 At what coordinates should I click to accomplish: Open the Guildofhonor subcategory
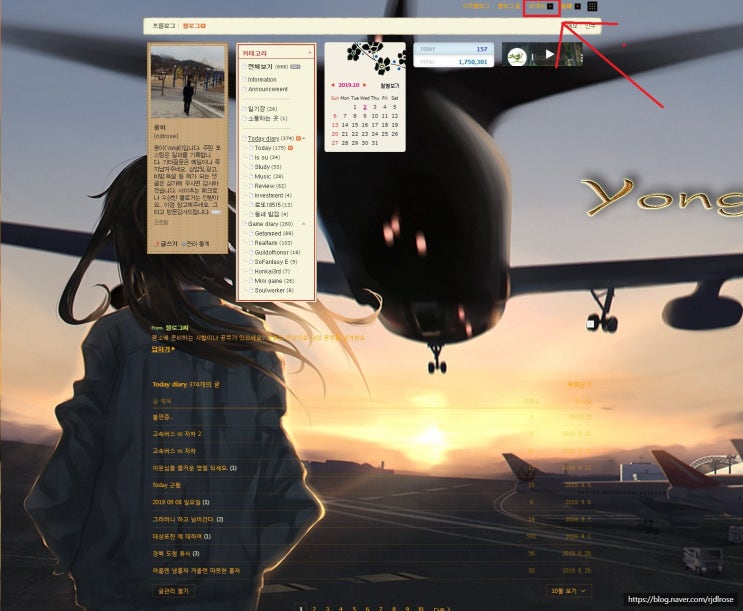click(x=272, y=252)
